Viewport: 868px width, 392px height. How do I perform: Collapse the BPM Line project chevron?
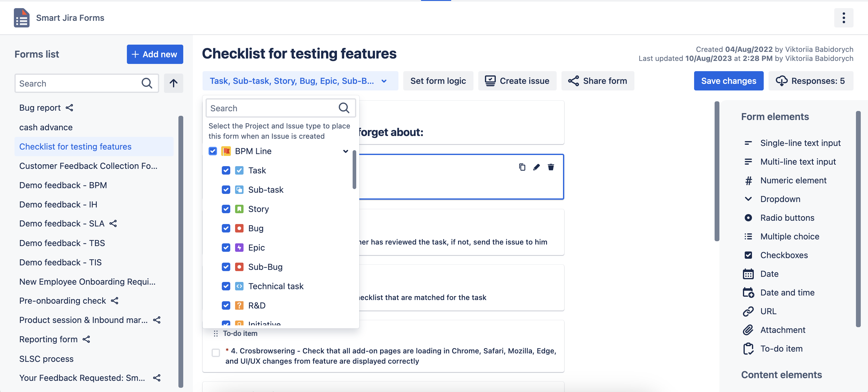pos(345,151)
